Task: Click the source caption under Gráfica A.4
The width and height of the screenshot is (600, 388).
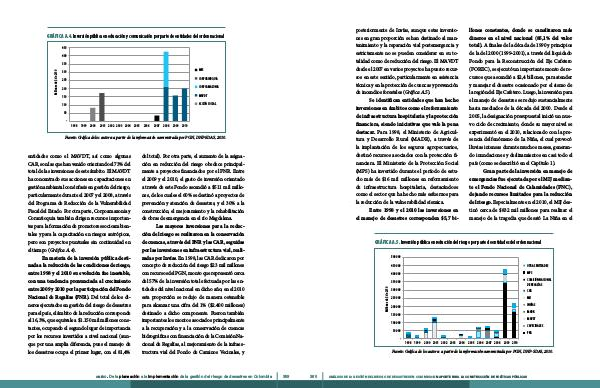Action: [145, 137]
